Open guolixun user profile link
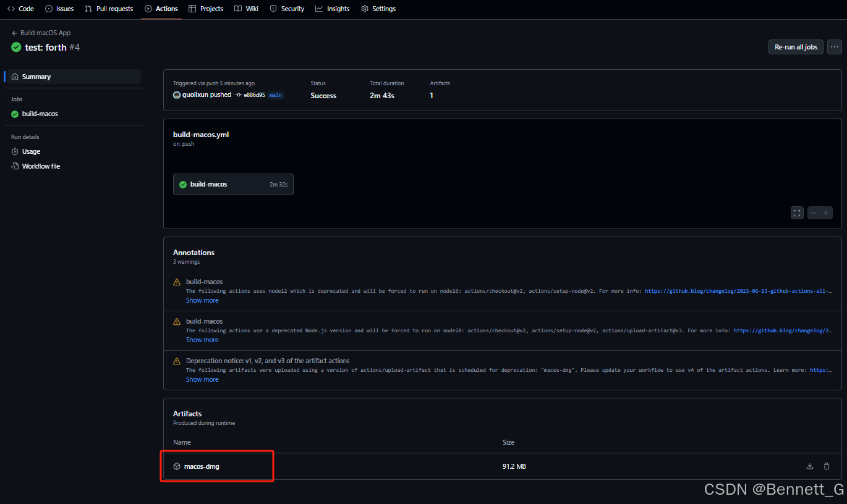 coord(195,95)
